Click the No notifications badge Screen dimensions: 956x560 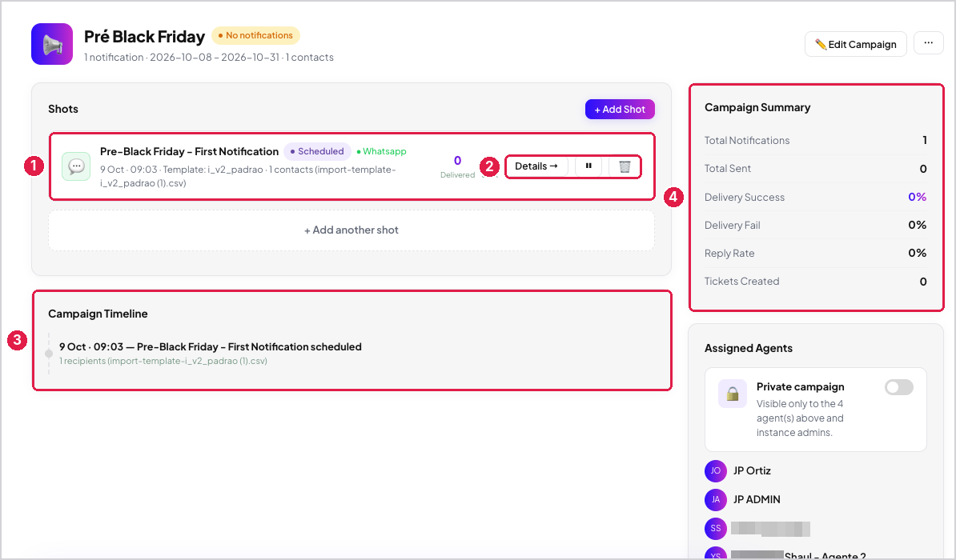pyautogui.click(x=255, y=35)
